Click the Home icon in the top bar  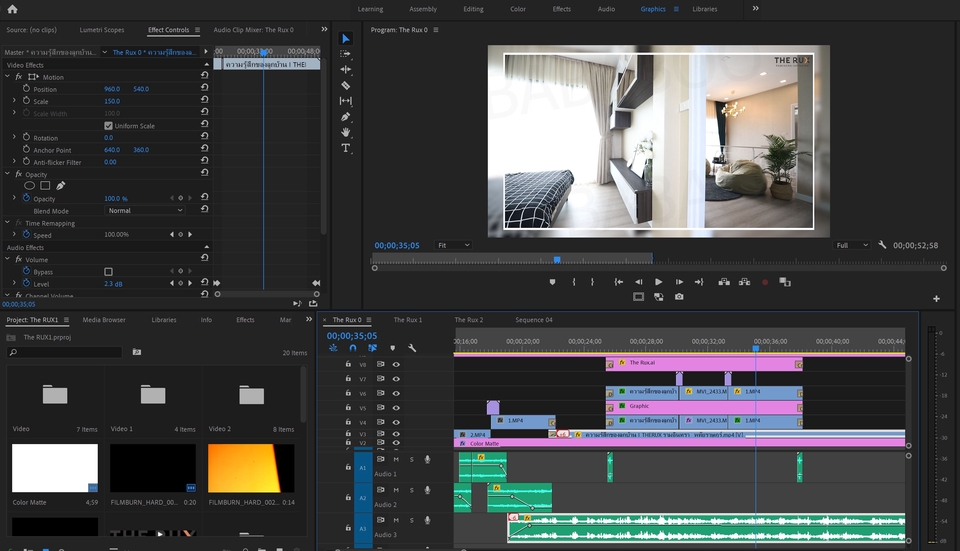(x=12, y=9)
